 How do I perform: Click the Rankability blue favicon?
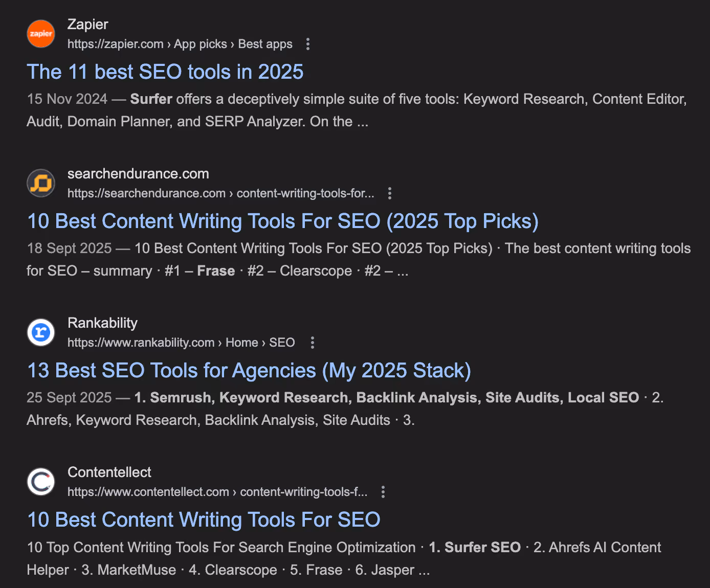41,332
